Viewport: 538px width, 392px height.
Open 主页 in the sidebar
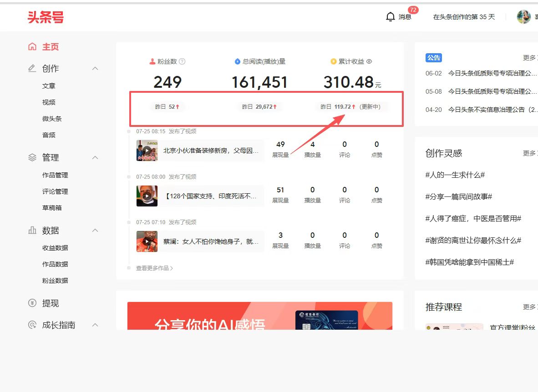[x=51, y=47]
